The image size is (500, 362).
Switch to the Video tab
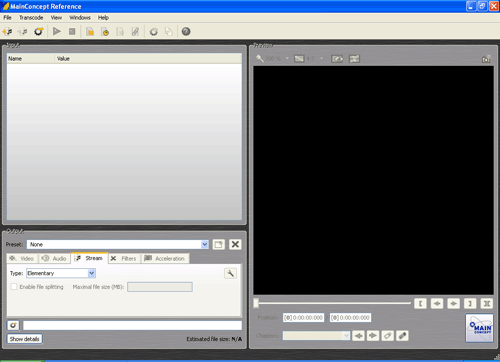click(22, 259)
